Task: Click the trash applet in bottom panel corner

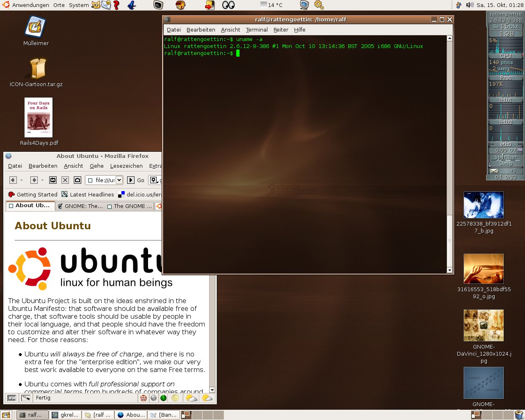Action: point(519,415)
